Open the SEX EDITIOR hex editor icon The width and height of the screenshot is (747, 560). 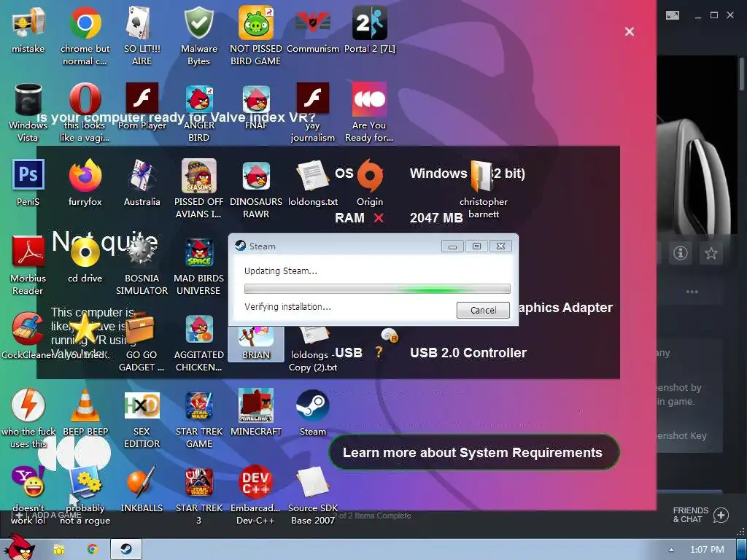[142, 405]
